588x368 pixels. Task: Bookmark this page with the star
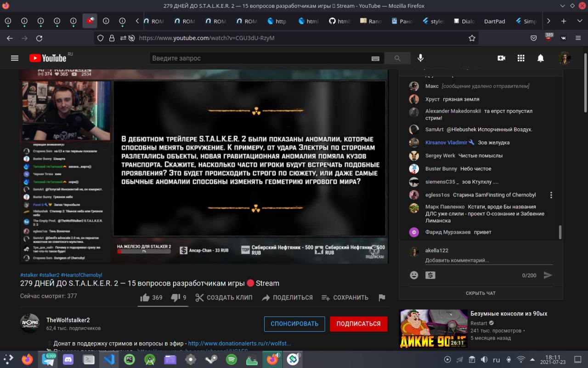(x=472, y=38)
